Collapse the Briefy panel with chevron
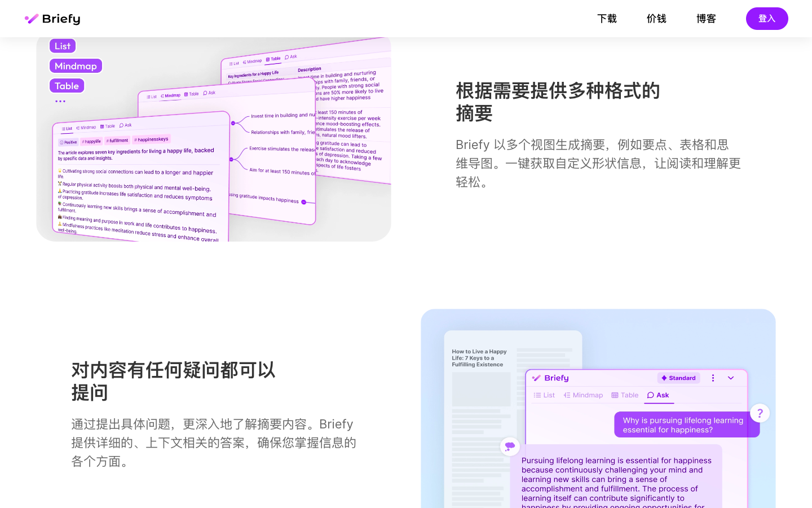 pos(731,378)
